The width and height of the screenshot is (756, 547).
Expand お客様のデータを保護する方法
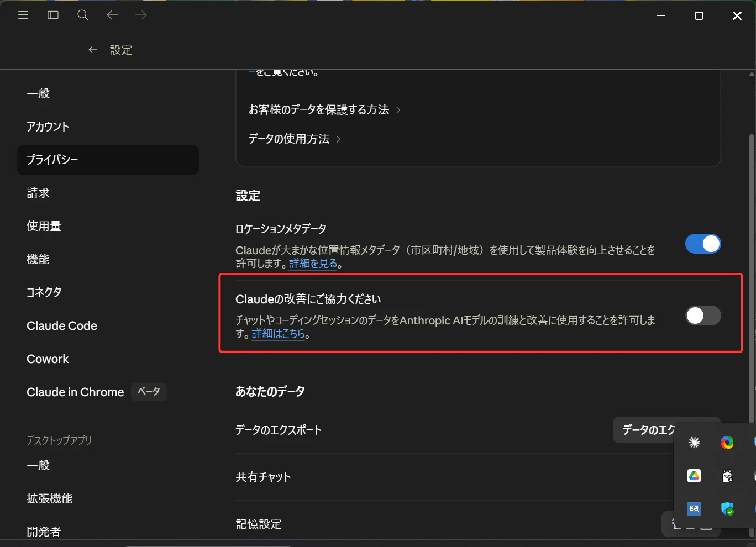click(324, 109)
